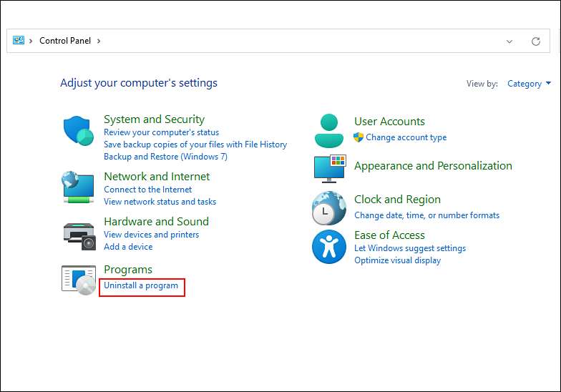
Task: Click Optimize visual display link
Action: [x=398, y=260]
